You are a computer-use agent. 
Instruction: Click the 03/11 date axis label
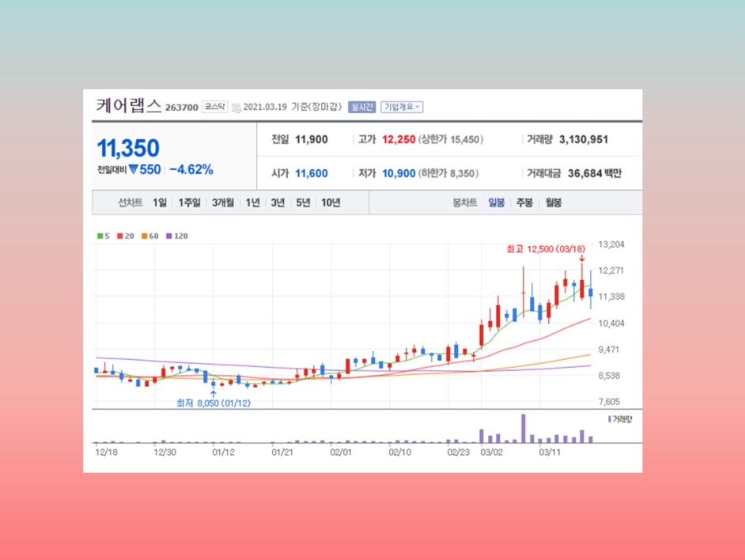tap(550, 452)
